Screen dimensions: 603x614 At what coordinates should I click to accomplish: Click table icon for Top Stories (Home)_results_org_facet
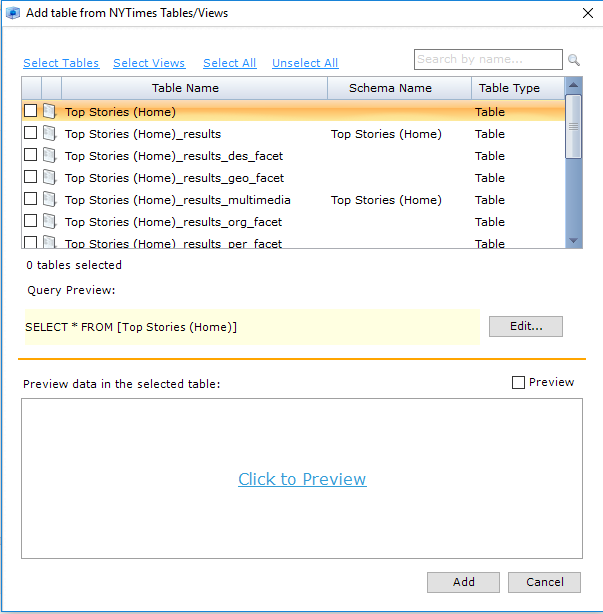point(49,221)
